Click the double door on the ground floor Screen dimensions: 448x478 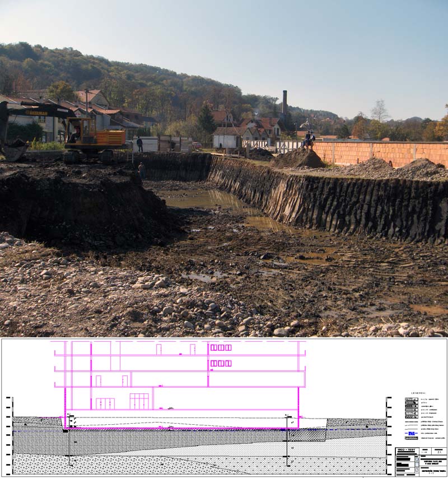point(139,401)
